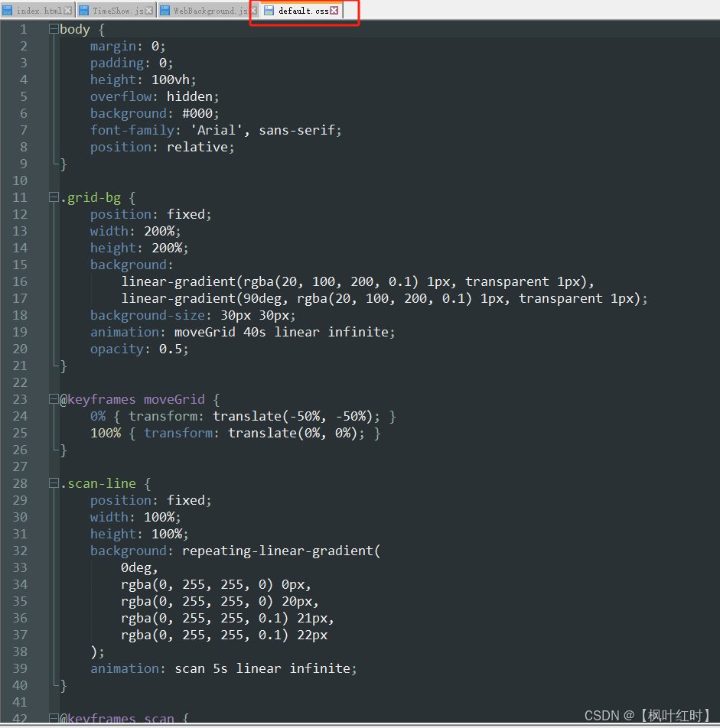Viewport: 720px width, 728px height.
Task: Select line number 19 in the gutter
Action: click(x=20, y=332)
